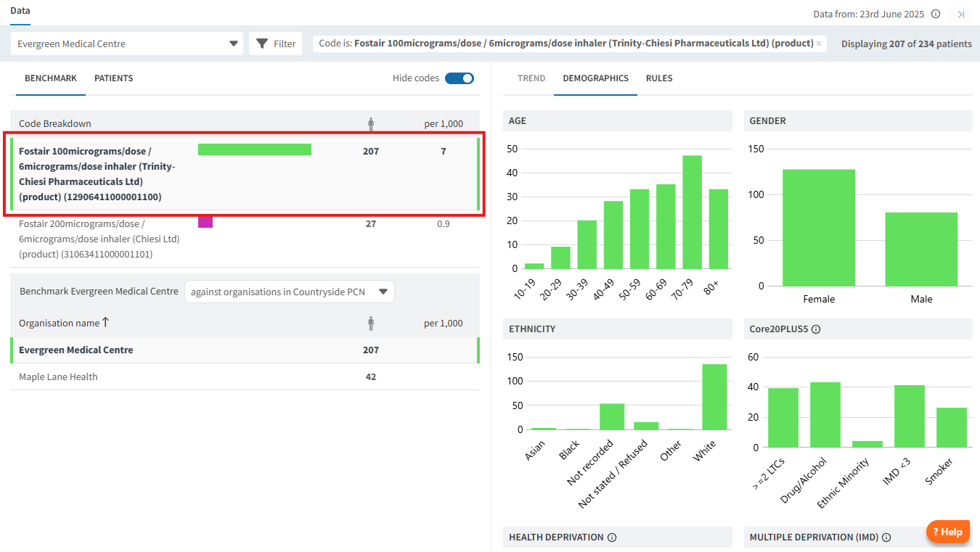This screenshot has height=552, width=980.
Task: Switch to the Patients tab
Action: [x=114, y=78]
